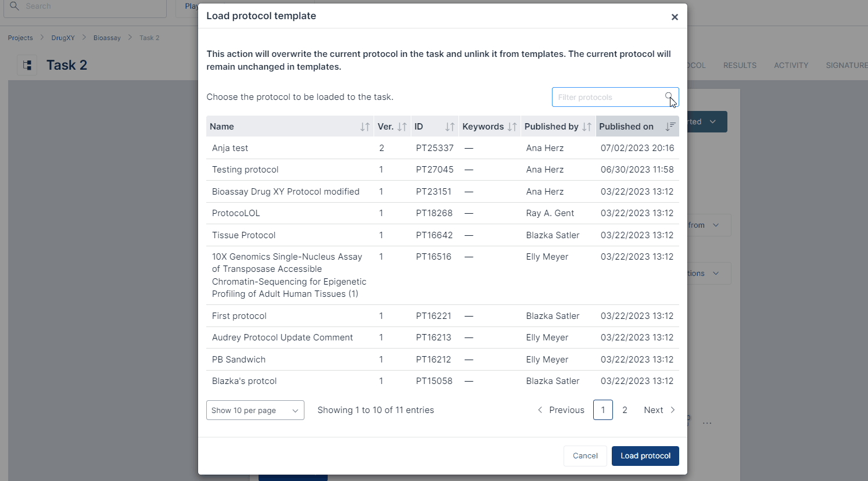Go to Next page of protocols
Image resolution: width=868 pixels, height=481 pixels.
[659, 410]
